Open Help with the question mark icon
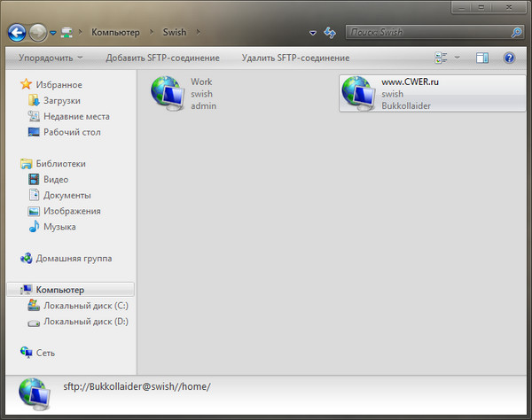 pos(509,58)
